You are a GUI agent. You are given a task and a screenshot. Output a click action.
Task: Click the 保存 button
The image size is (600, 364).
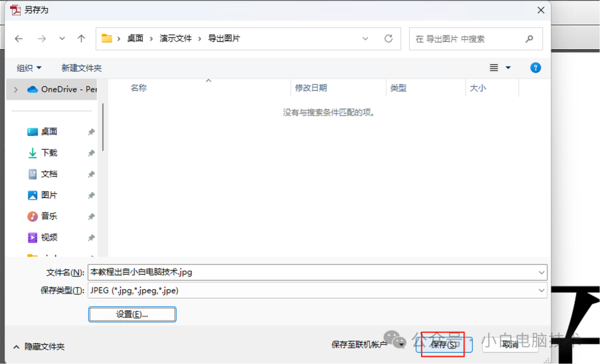442,344
